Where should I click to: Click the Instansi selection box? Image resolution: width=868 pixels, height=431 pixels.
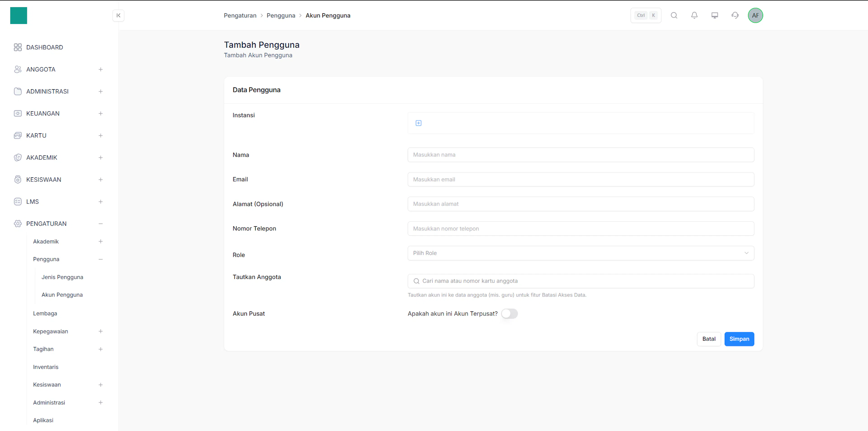pos(580,123)
